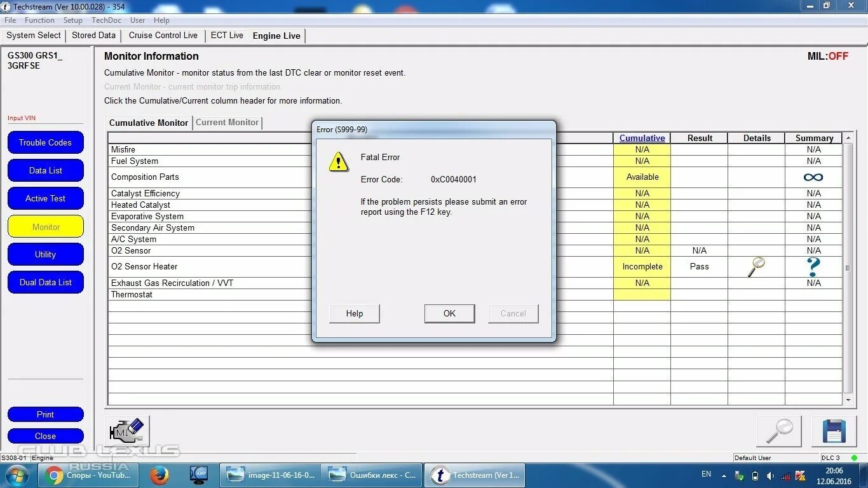The width and height of the screenshot is (868, 488).
Task: Switch to Stored Data tab
Action: pos(94,36)
